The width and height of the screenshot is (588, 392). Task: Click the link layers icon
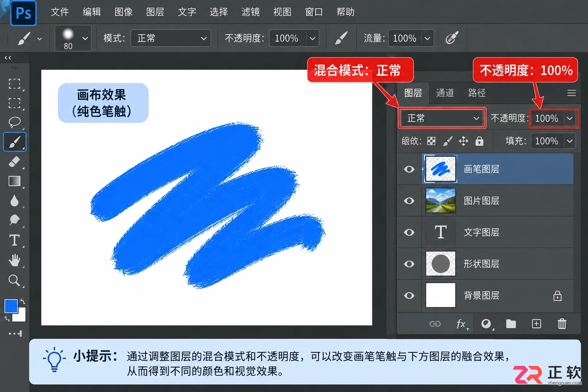435,324
